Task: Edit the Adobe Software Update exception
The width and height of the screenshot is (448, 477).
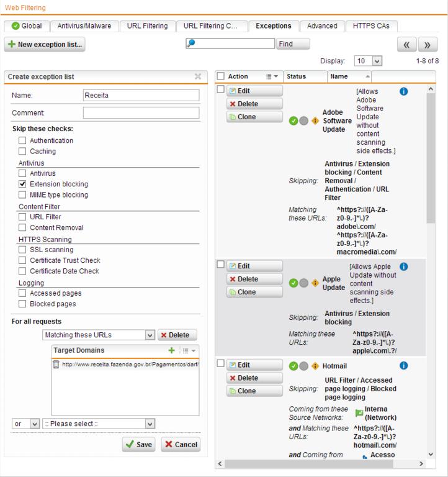Action: (x=254, y=91)
